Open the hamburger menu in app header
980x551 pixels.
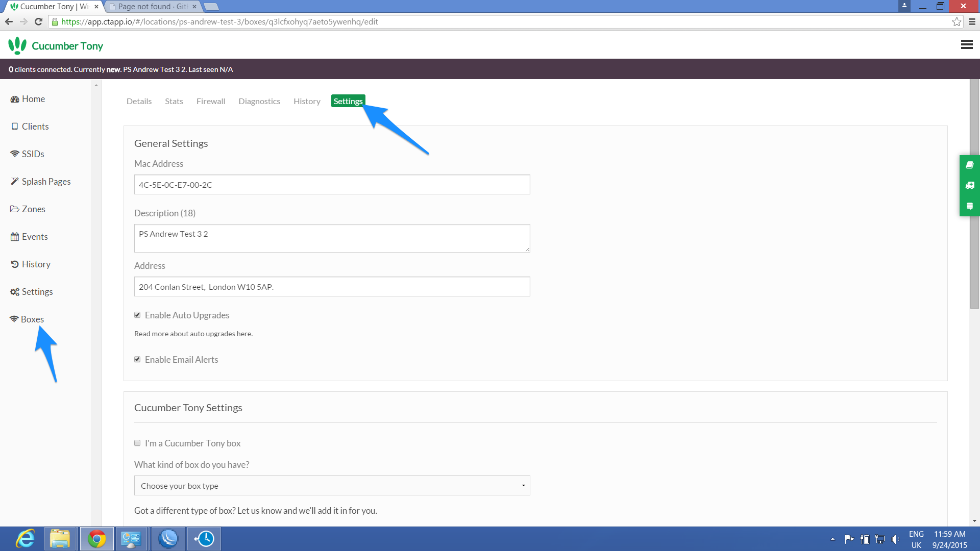pos(966,45)
